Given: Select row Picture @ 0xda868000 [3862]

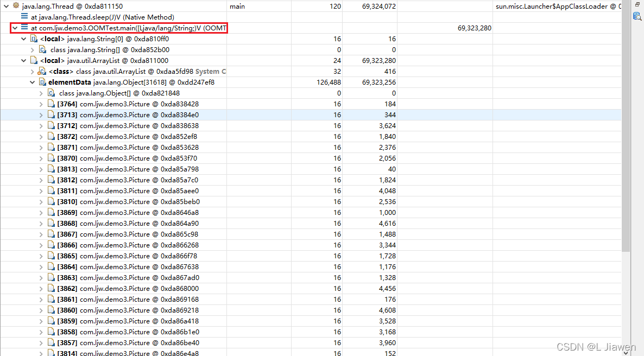Looking at the screenshot, I should [311, 289].
